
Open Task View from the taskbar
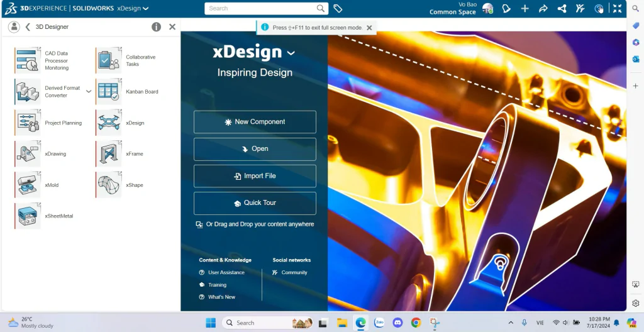click(323, 323)
